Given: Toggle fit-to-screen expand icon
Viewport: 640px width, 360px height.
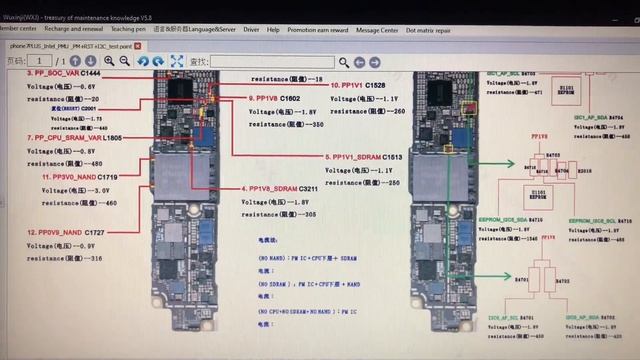Looking at the screenshot, I should tap(177, 61).
